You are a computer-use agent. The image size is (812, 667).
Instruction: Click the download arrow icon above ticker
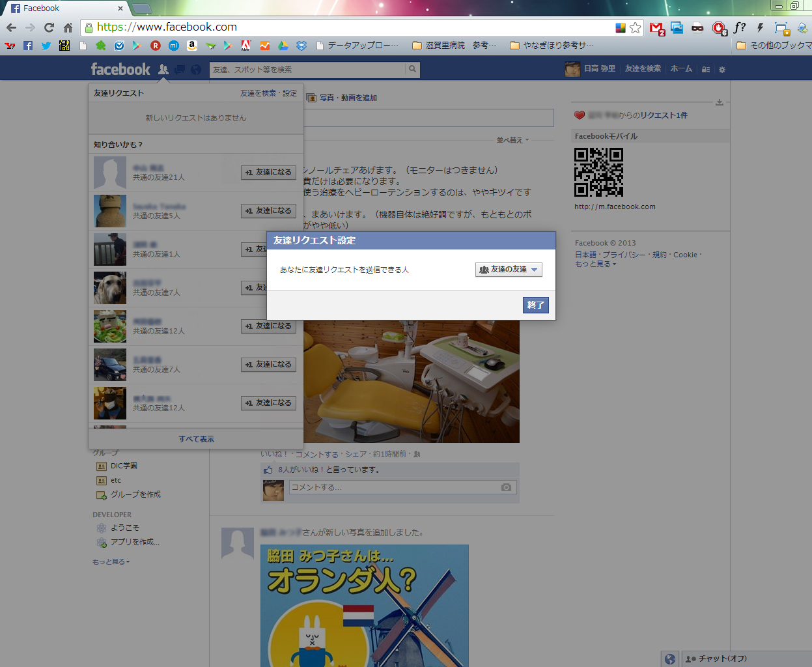[x=720, y=102]
